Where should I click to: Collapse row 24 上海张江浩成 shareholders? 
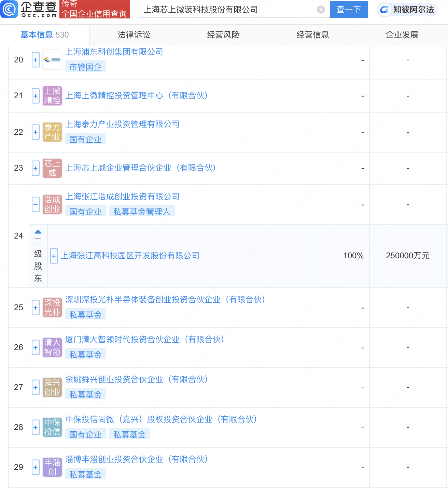point(36,204)
